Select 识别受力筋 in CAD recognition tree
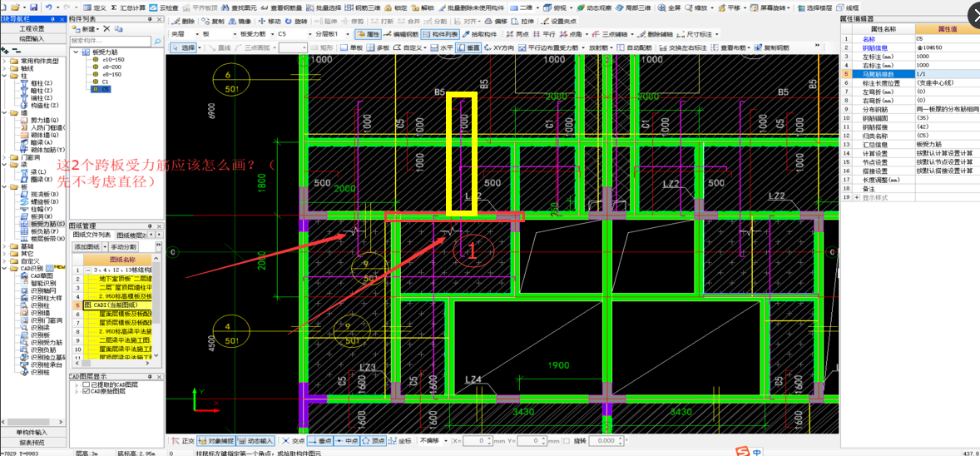Viewport: 980px width, 456px height. [42, 342]
